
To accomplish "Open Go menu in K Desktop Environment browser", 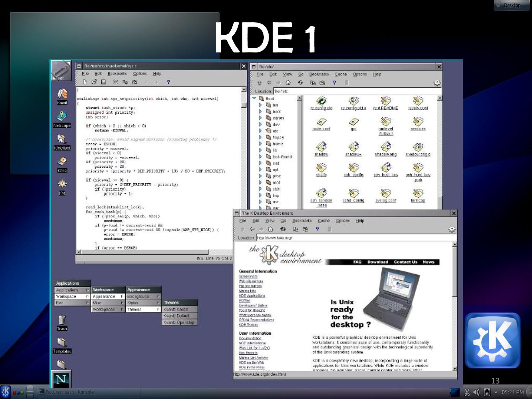I will pos(283,221).
